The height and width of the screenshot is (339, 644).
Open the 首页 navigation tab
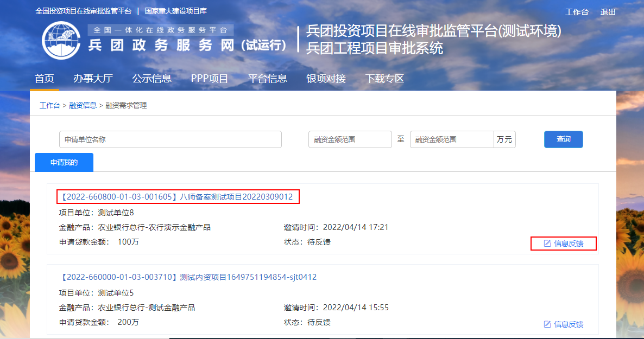pyautogui.click(x=45, y=79)
